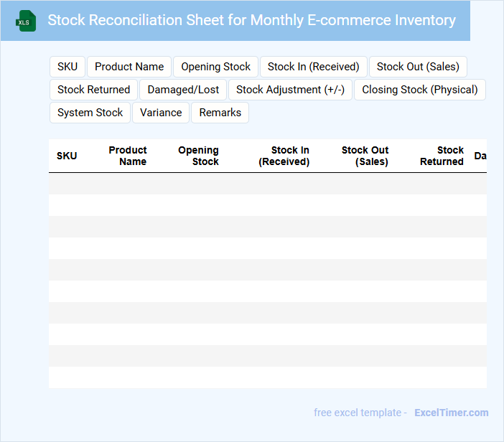The image size is (504, 442).
Task: Select the Stock Out (Sales) column header
Action: [365, 156]
